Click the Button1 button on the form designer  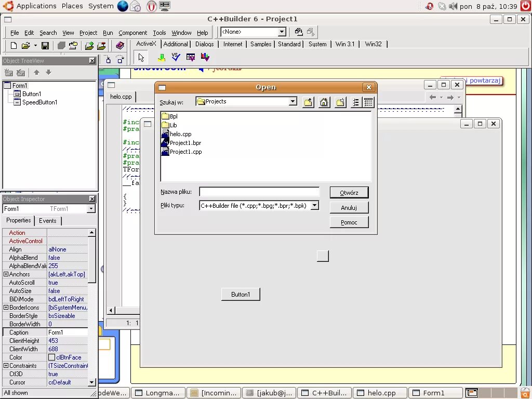(x=241, y=294)
